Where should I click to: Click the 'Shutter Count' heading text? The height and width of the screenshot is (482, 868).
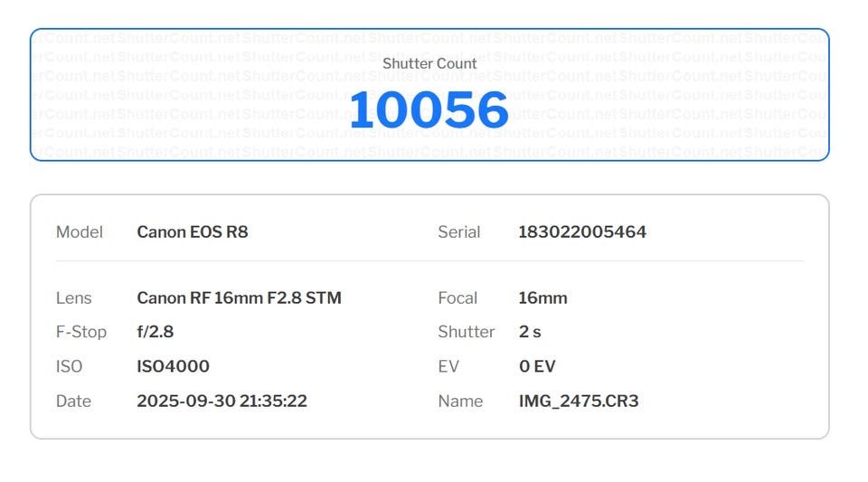429,63
